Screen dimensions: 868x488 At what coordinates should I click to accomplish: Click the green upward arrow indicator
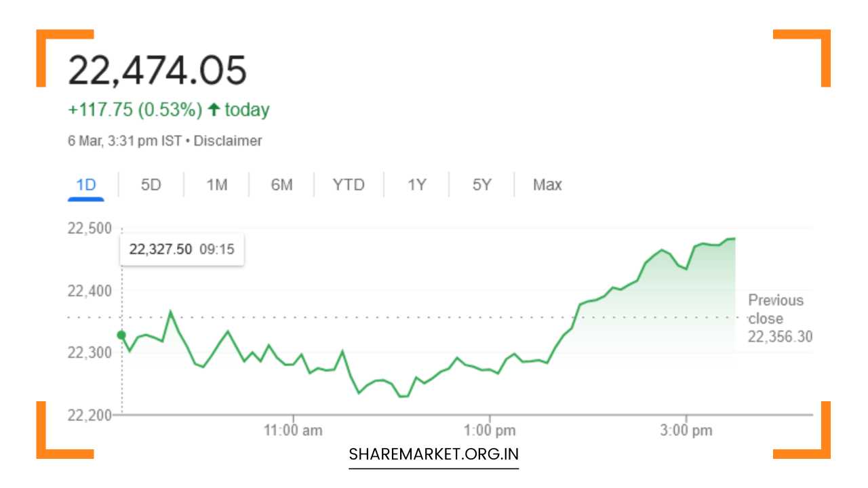click(213, 108)
